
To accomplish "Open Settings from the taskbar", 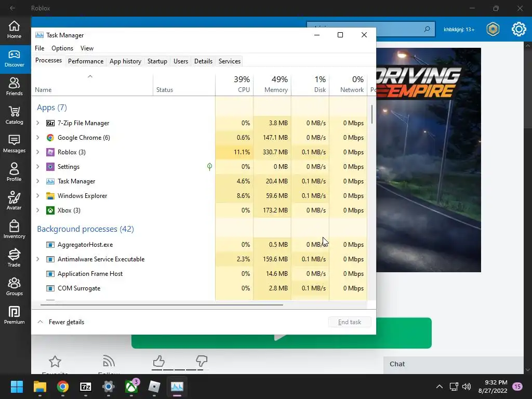I will pyautogui.click(x=109, y=387).
